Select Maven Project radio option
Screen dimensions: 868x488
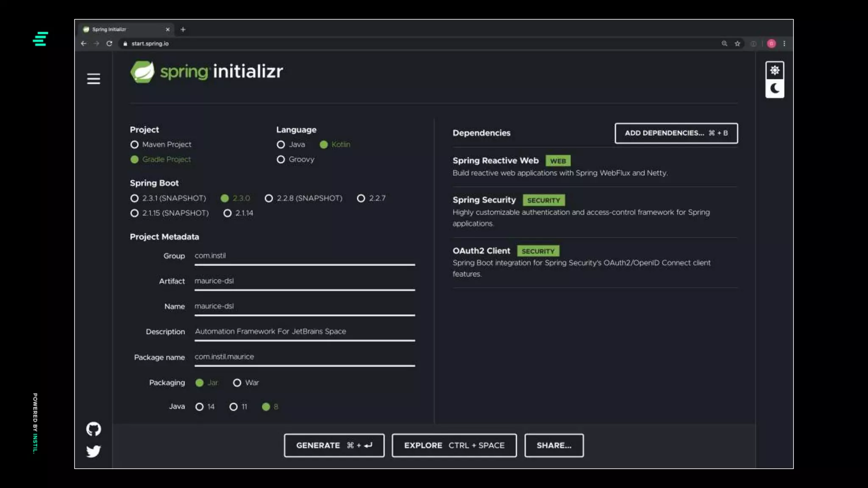135,145
